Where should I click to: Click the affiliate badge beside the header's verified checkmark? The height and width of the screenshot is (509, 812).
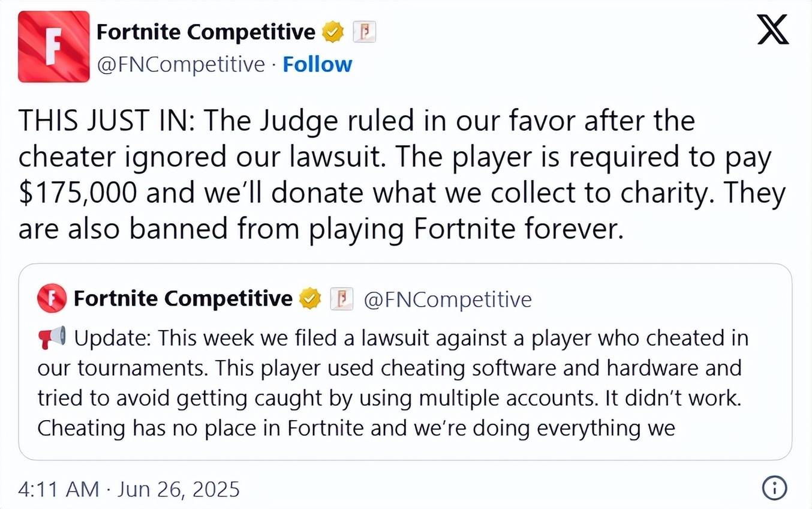point(364,32)
